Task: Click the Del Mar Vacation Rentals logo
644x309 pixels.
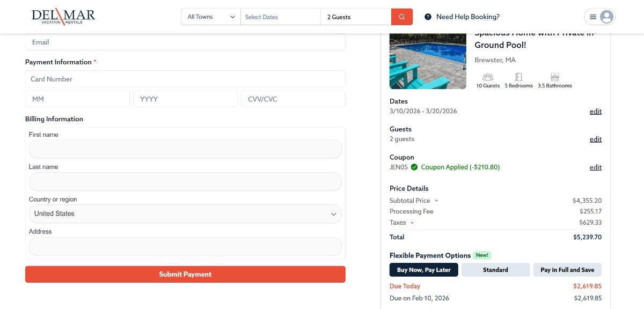Action: [63, 17]
